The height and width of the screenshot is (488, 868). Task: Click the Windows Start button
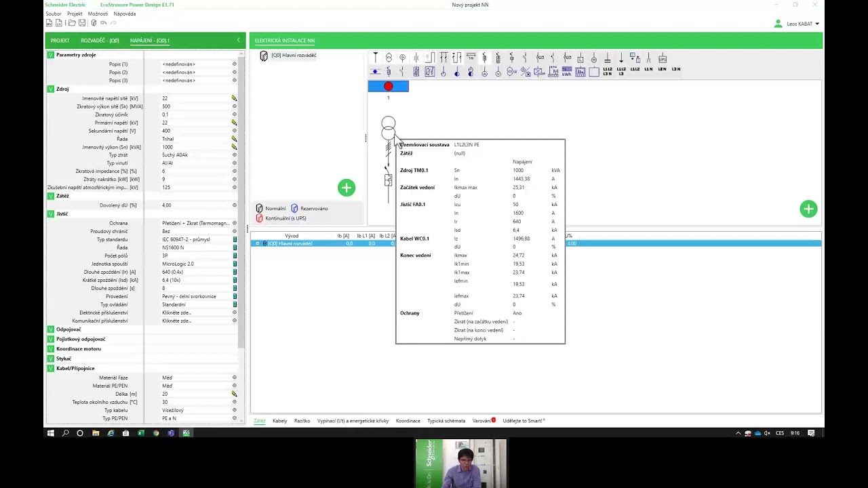(x=50, y=433)
